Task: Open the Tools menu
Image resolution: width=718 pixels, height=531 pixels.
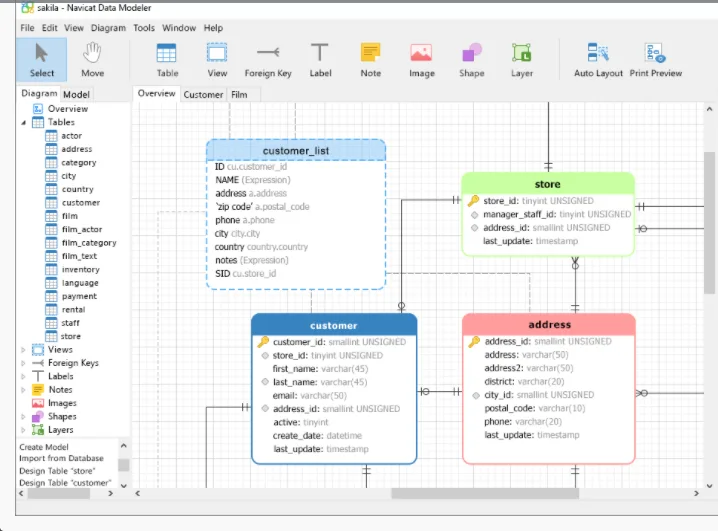Action: (x=144, y=28)
